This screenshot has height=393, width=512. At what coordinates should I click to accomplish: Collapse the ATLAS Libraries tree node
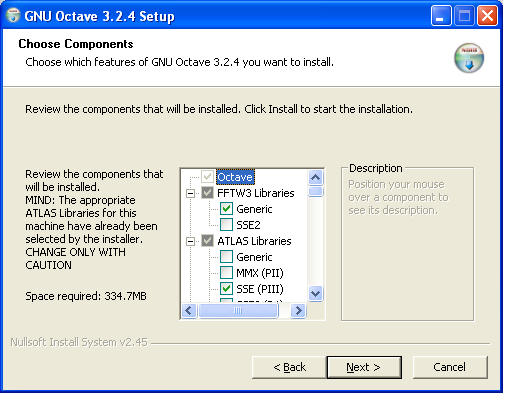(x=190, y=241)
